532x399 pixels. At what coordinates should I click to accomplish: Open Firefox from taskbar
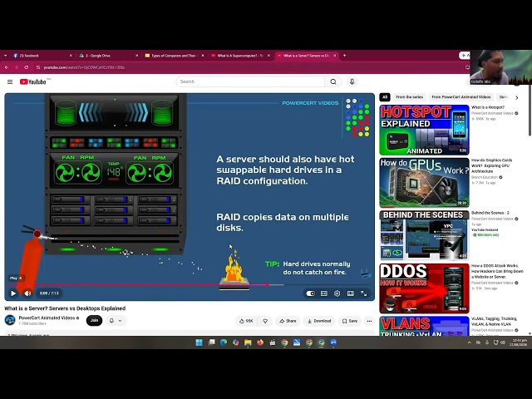click(x=260, y=342)
